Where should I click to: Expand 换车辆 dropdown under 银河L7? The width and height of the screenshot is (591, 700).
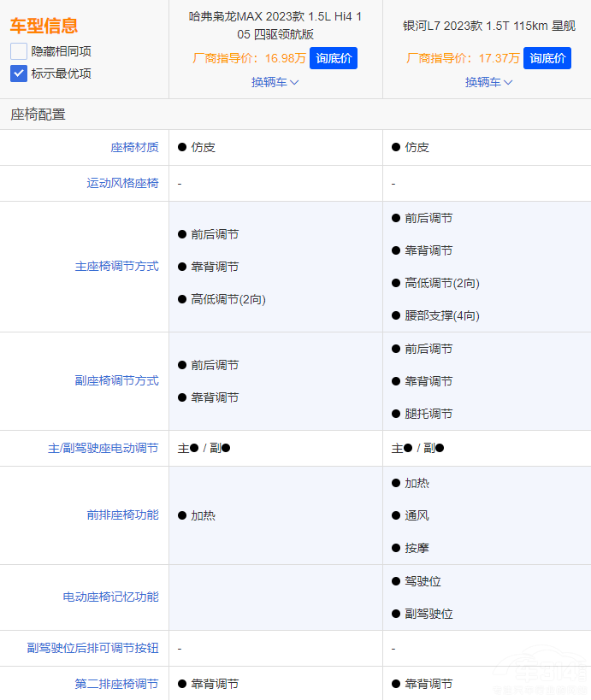(x=488, y=82)
